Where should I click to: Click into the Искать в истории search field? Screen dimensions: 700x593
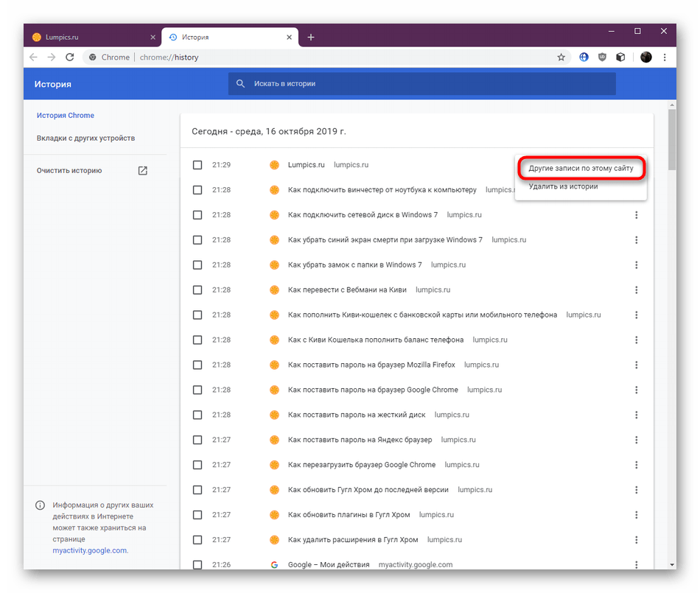click(x=422, y=83)
